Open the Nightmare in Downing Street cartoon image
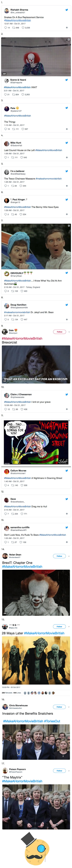This screenshot has height=868, width=72. point(36,442)
